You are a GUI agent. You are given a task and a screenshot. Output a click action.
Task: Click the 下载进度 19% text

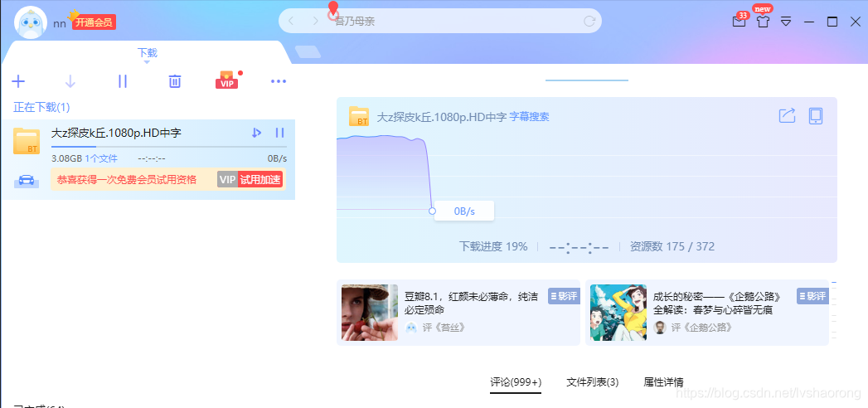[x=493, y=246]
